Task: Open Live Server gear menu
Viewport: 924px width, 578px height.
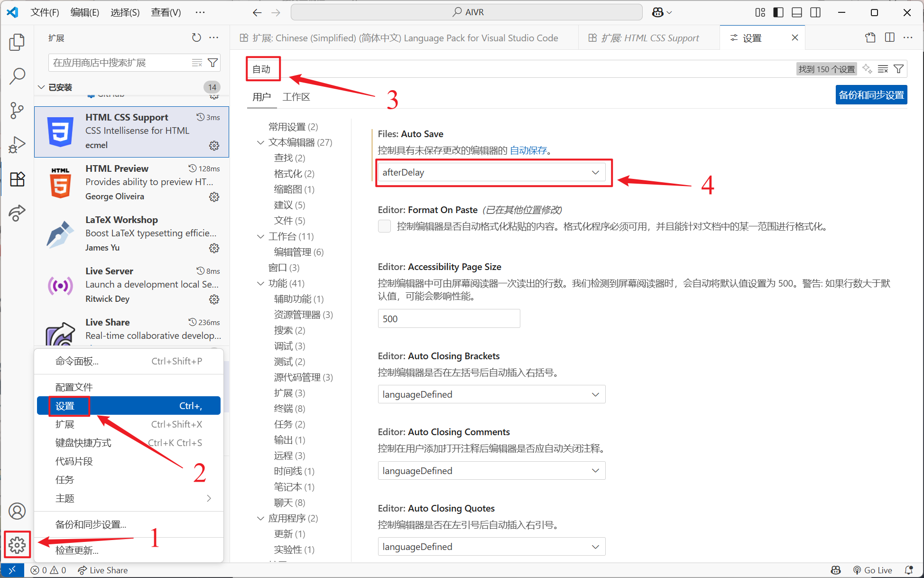Action: (x=214, y=299)
